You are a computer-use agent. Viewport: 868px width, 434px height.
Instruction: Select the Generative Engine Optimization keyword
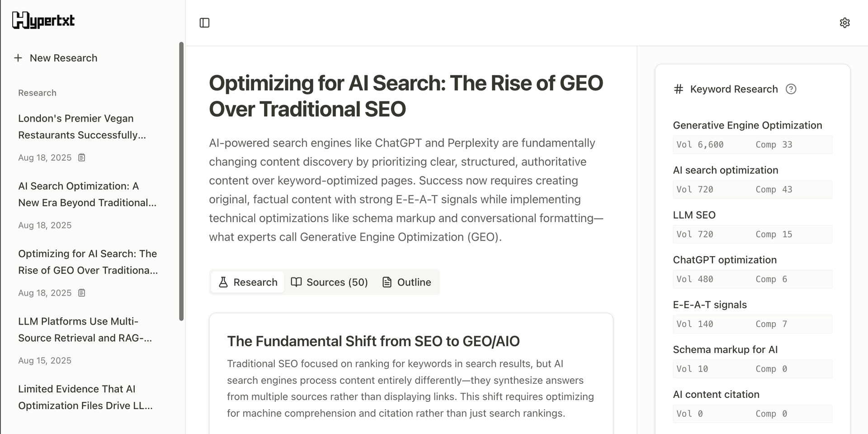[x=747, y=125]
